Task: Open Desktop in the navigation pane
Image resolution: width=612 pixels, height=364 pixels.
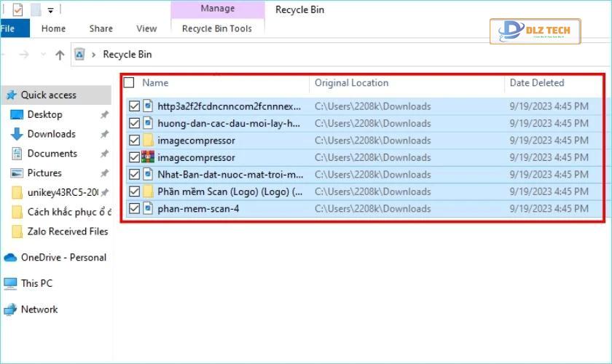Action: [44, 115]
